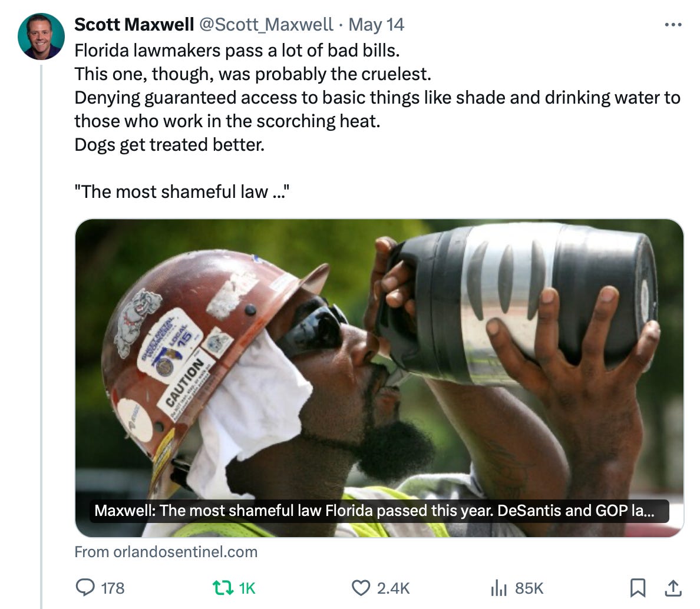This screenshot has height=609, width=700.
Task: Open the article preview photo of worker drinking
Action: tap(379, 378)
